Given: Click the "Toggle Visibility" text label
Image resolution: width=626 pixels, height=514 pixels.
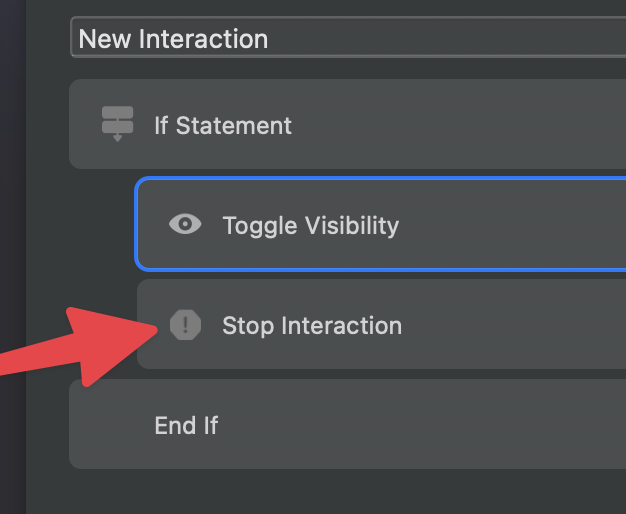Looking at the screenshot, I should (x=310, y=225).
